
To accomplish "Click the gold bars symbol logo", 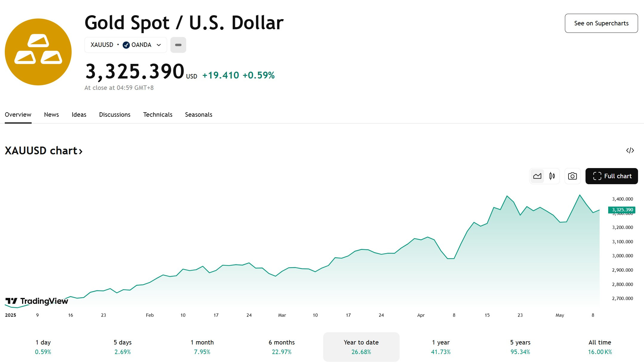I will click(x=38, y=52).
